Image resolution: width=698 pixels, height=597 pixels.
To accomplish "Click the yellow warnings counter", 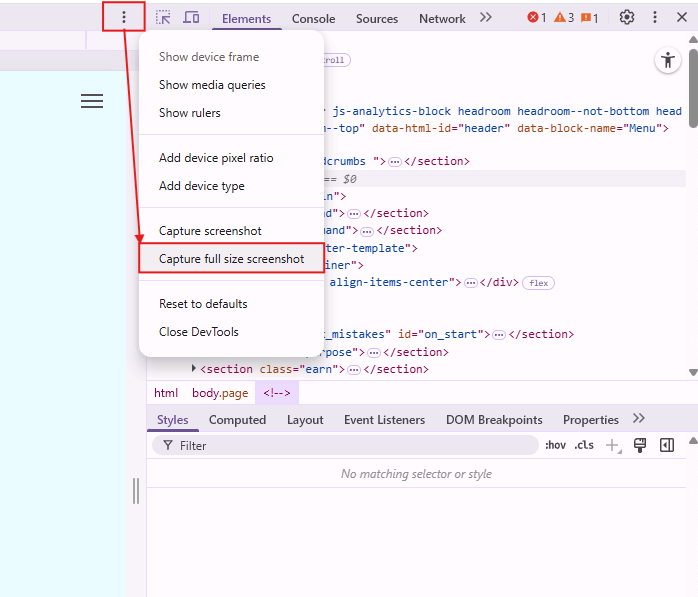I will 564,18.
